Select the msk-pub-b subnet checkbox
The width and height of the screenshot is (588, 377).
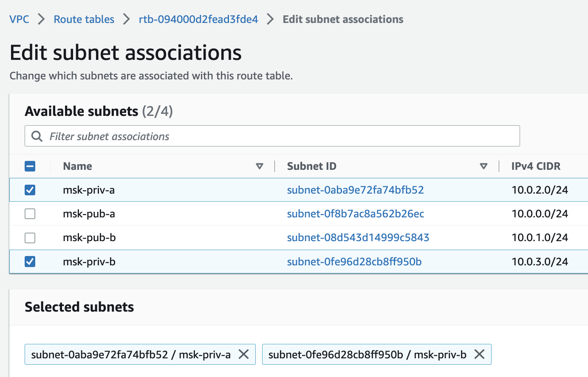(30, 238)
